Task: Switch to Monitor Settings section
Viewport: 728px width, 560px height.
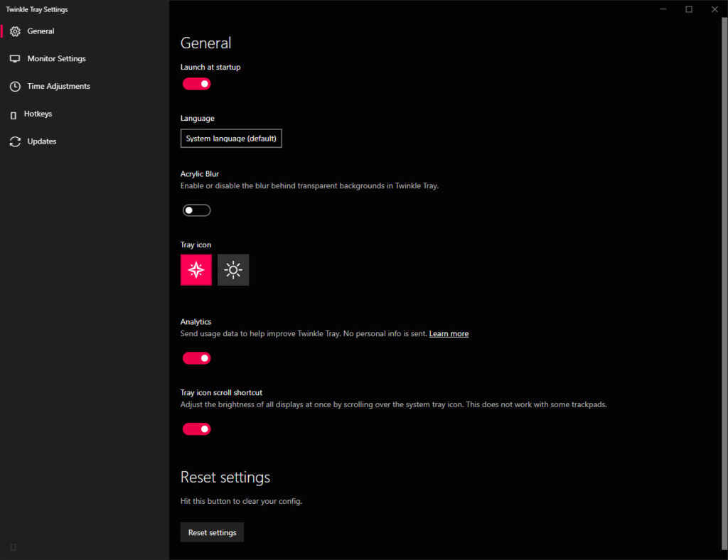Action: click(x=85, y=58)
